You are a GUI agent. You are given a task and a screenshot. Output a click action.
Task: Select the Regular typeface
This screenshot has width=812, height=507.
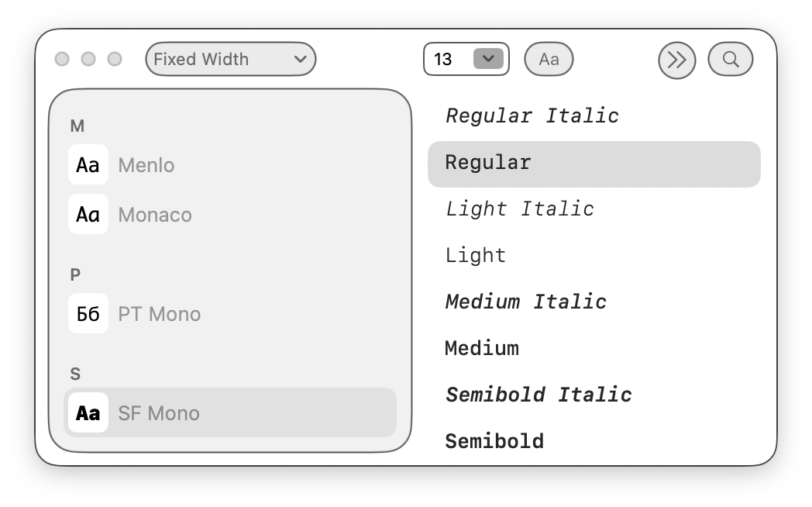pyautogui.click(x=488, y=163)
